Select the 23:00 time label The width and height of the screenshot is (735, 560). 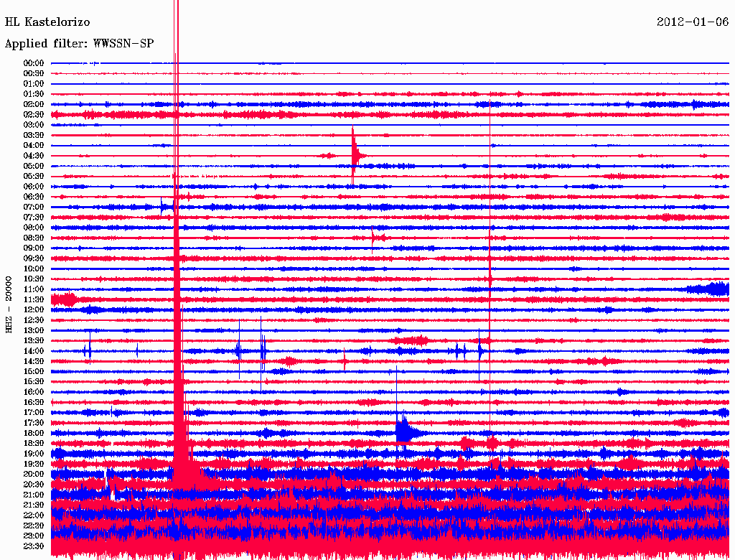(34, 536)
